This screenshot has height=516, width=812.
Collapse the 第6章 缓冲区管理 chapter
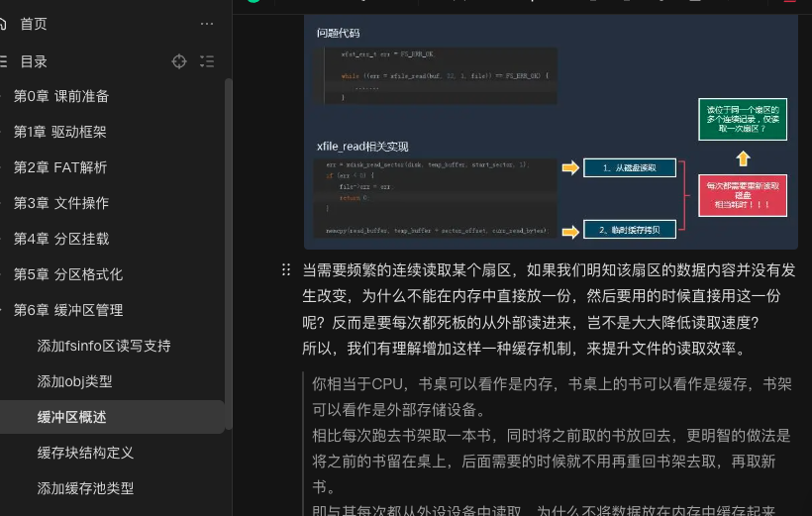point(3,310)
